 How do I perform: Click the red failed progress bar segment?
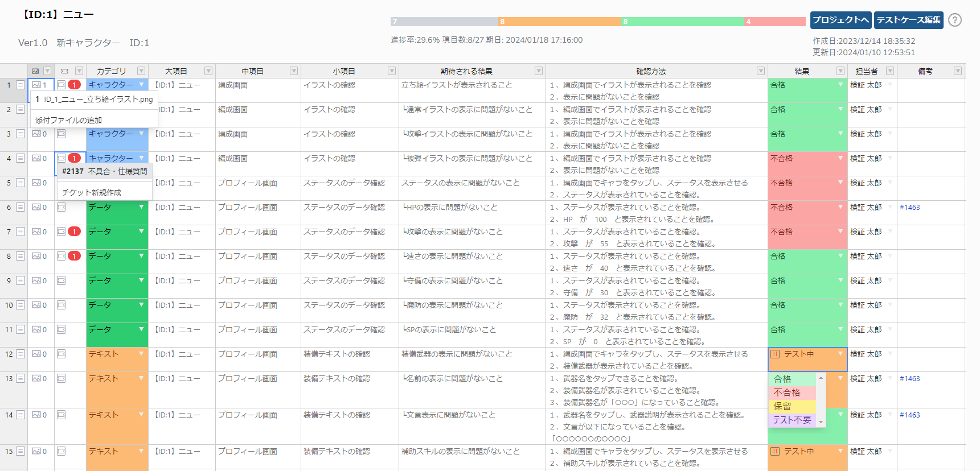775,22
